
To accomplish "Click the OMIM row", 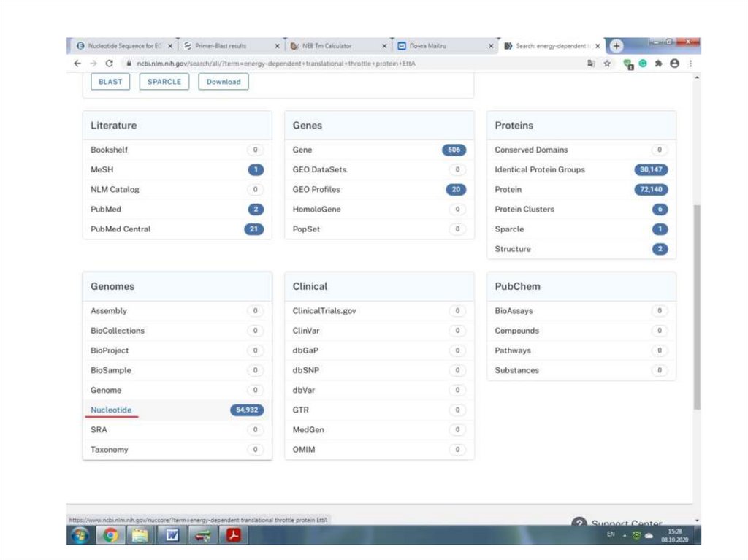I will [379, 449].
